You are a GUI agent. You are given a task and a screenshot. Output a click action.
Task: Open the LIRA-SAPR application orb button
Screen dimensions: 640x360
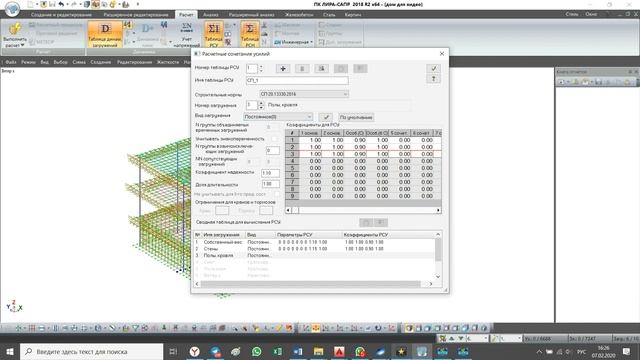[x=12, y=9]
